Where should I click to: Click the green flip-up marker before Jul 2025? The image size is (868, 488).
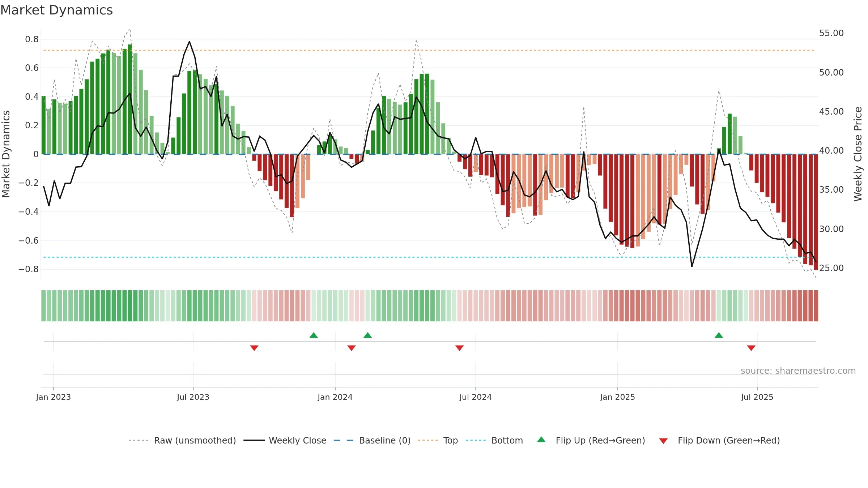click(719, 335)
